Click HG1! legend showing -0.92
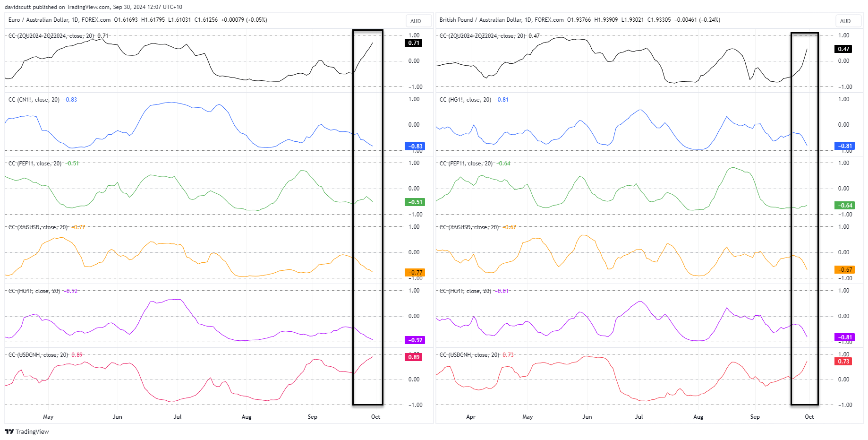 click(x=43, y=291)
